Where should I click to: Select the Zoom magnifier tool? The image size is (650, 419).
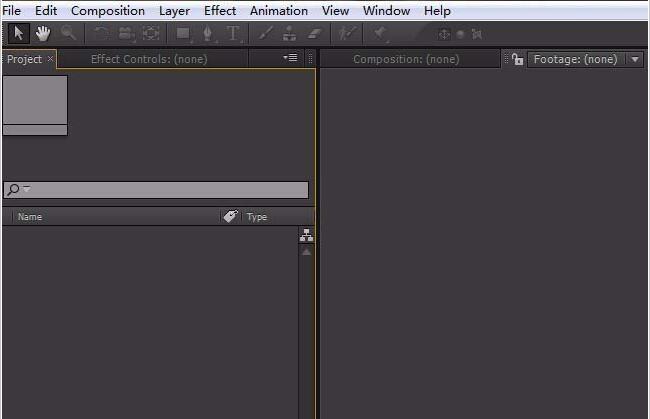tap(68, 34)
